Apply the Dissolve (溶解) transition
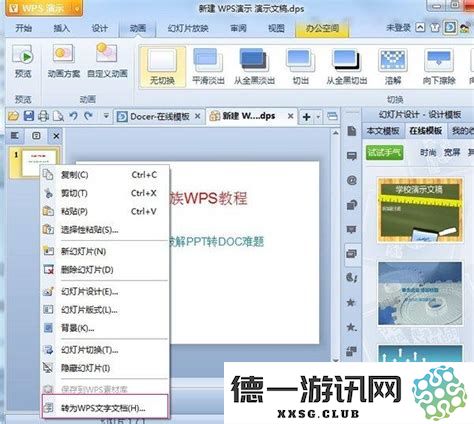Image resolution: width=474 pixels, height=424 pixels. pos(393,67)
